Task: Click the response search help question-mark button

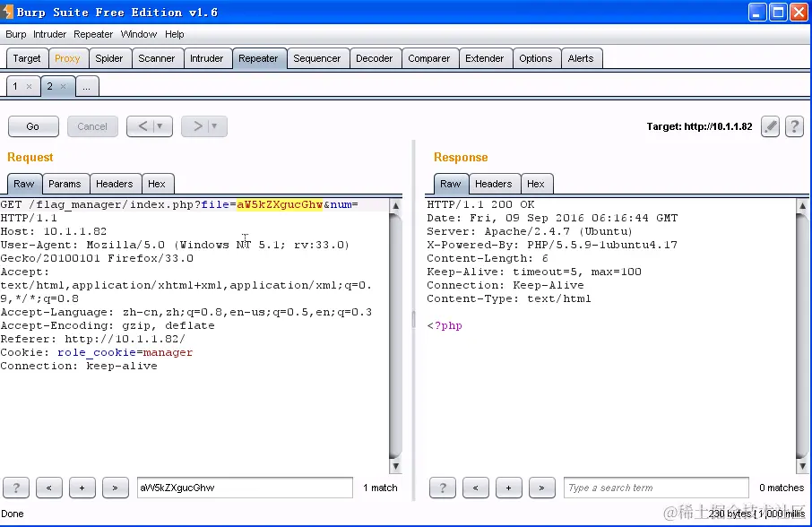Action: [442, 488]
